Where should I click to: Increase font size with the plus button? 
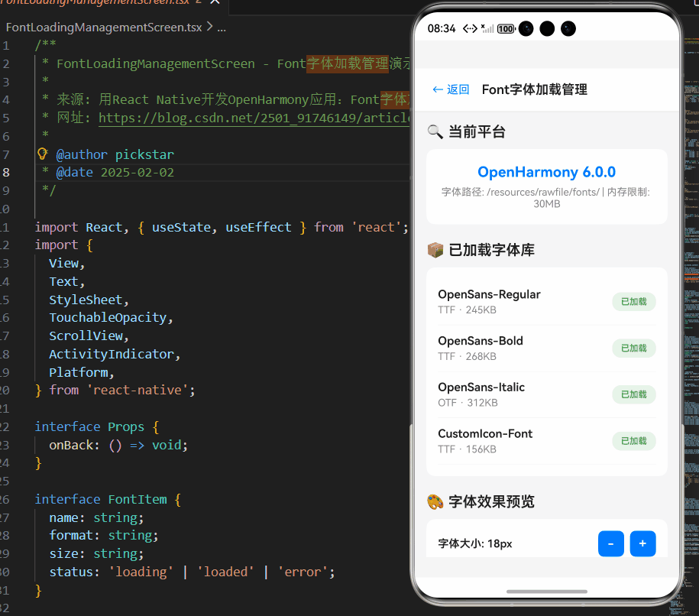[x=642, y=543]
